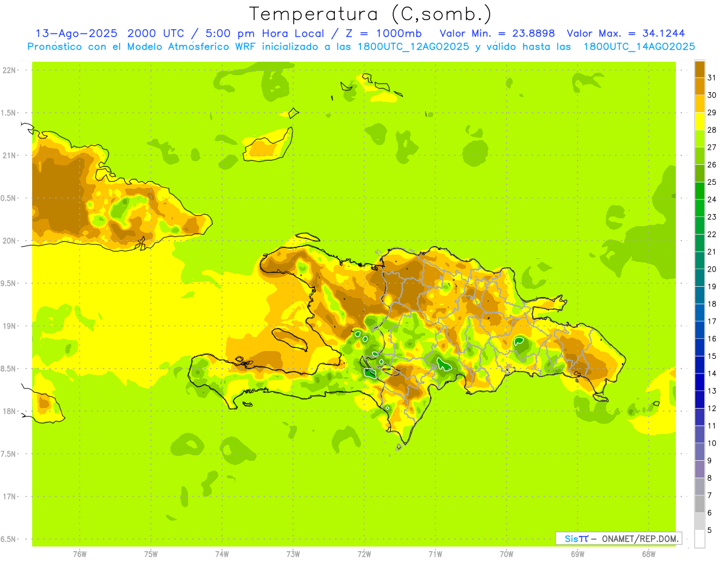Select the "1800UTC_14AGO2025" valid-until time
728x562 pixels.
tap(639, 47)
